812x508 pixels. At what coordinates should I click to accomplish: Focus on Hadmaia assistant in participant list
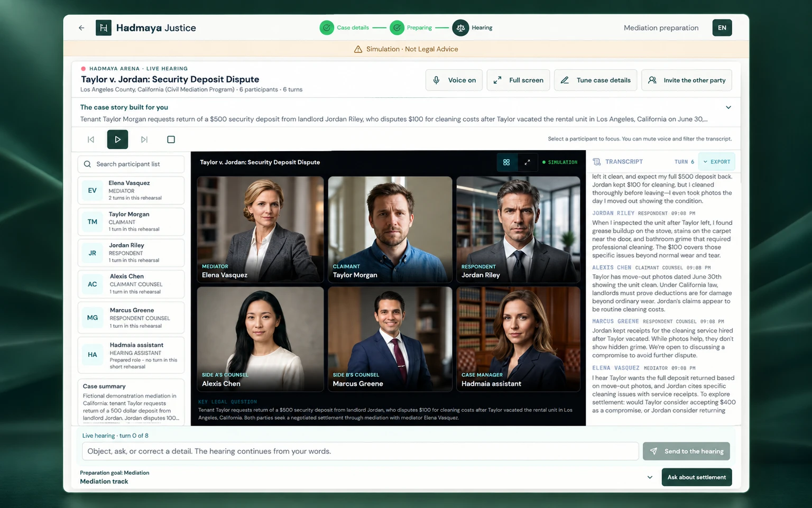point(131,355)
